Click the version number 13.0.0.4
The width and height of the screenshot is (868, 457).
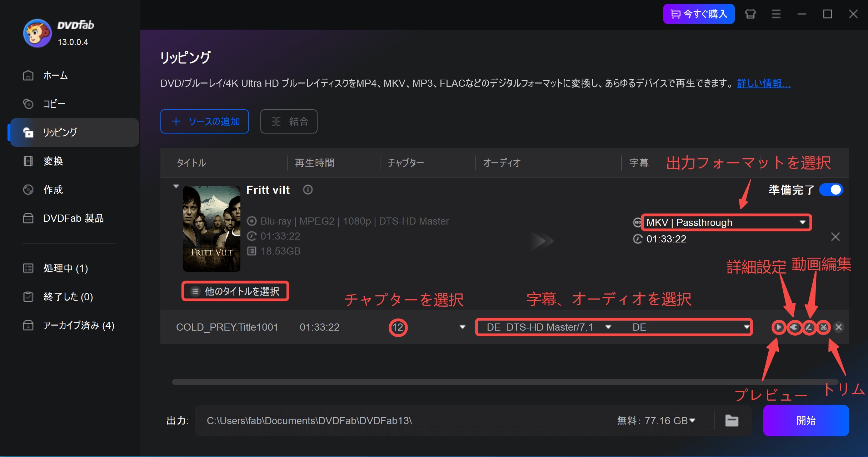[x=73, y=42]
